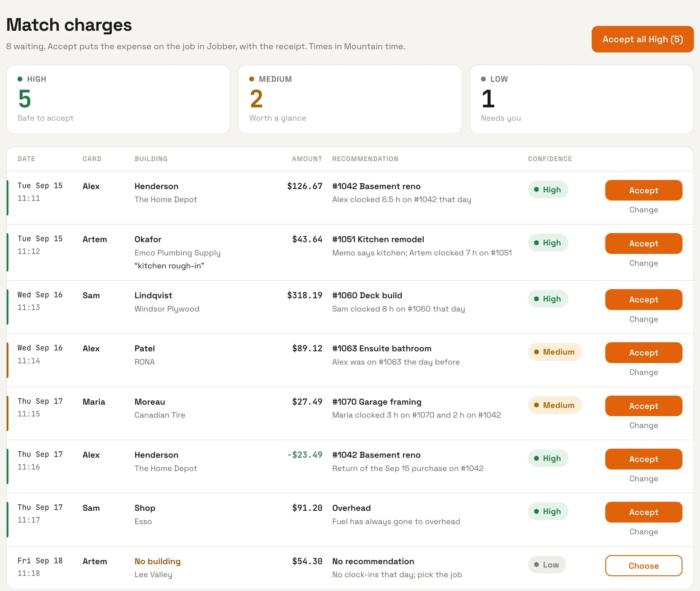Image resolution: width=700 pixels, height=591 pixels.
Task: Click the No building label
Action: tap(157, 561)
